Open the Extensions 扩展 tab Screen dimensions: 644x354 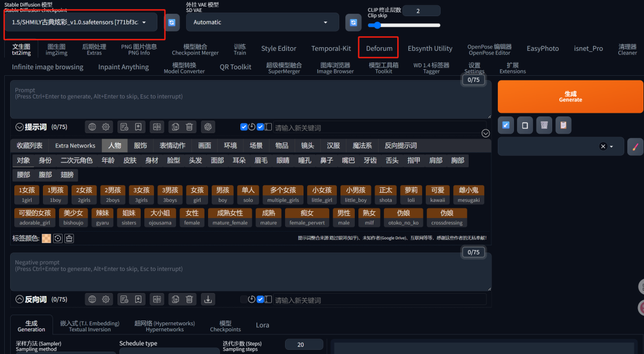click(x=513, y=68)
